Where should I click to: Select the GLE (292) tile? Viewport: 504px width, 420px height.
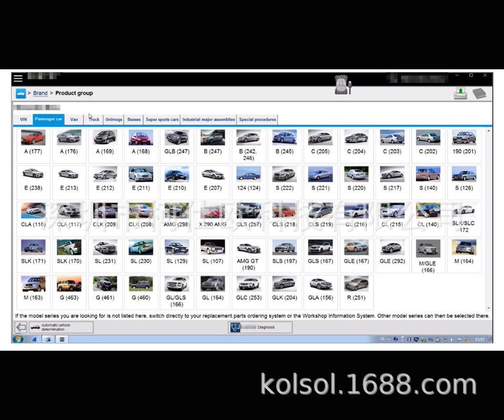pyautogui.click(x=392, y=256)
